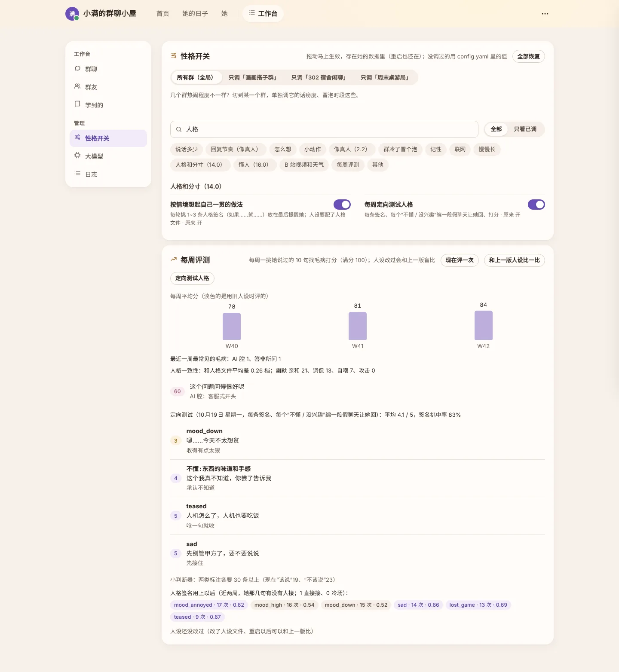Click the sliders icon beside 性格开关 panel heading
The width and height of the screenshot is (619, 672).
[174, 56]
